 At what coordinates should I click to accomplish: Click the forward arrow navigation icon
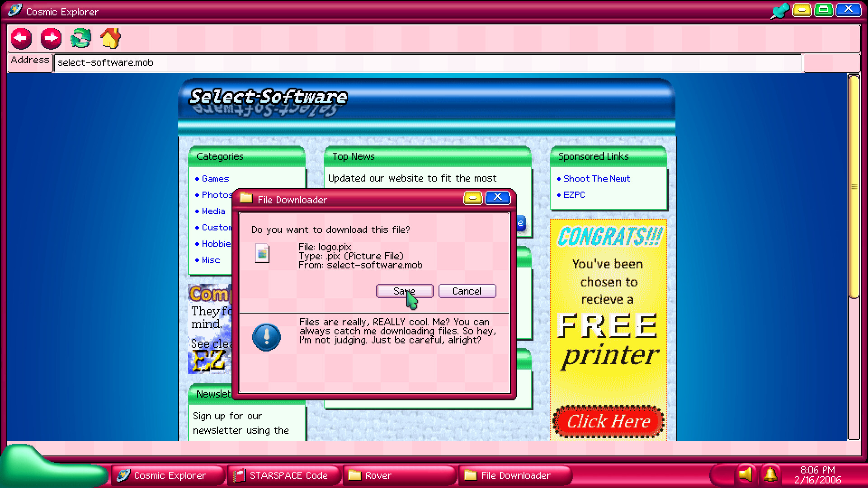point(51,39)
